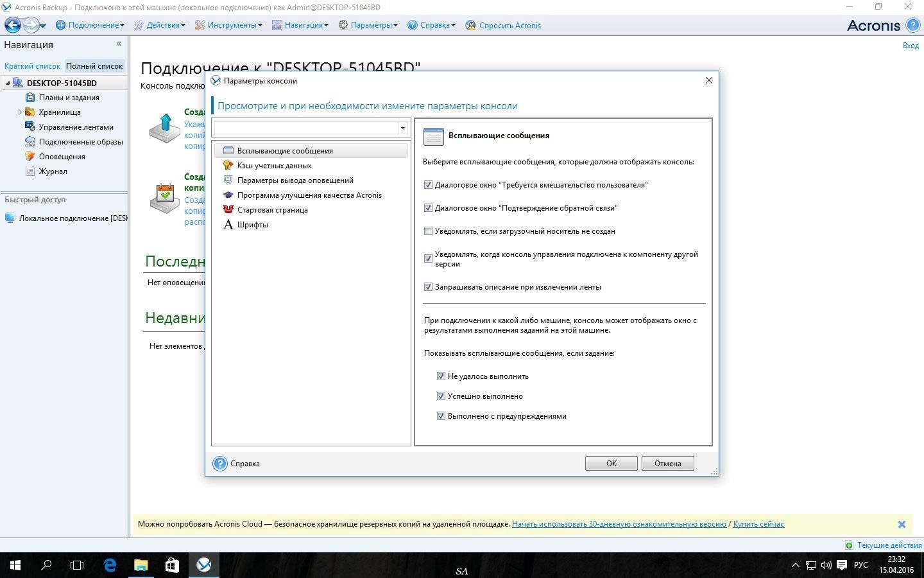Click the backup plan calendar icon

click(165, 198)
